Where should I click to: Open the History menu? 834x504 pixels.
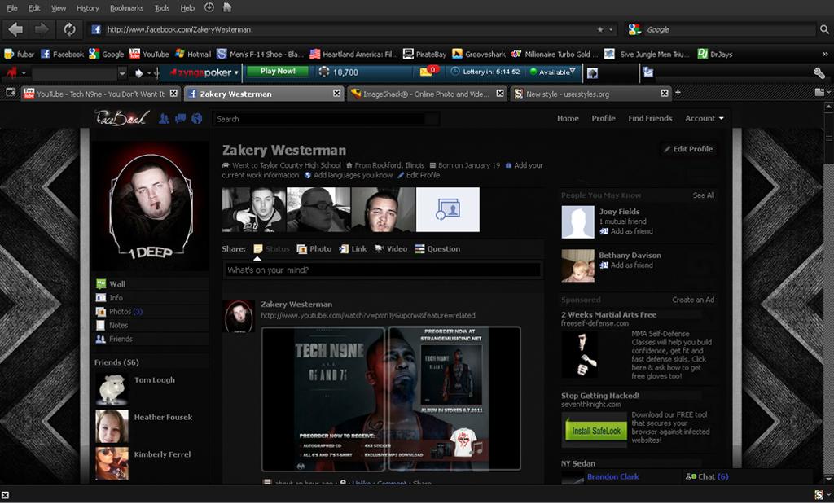88,8
